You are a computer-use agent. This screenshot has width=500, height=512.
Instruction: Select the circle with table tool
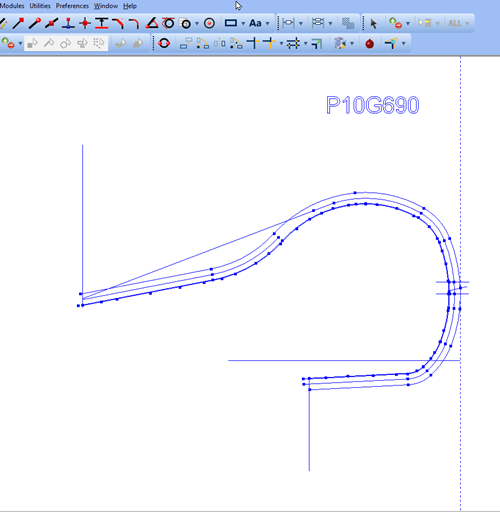point(185,23)
